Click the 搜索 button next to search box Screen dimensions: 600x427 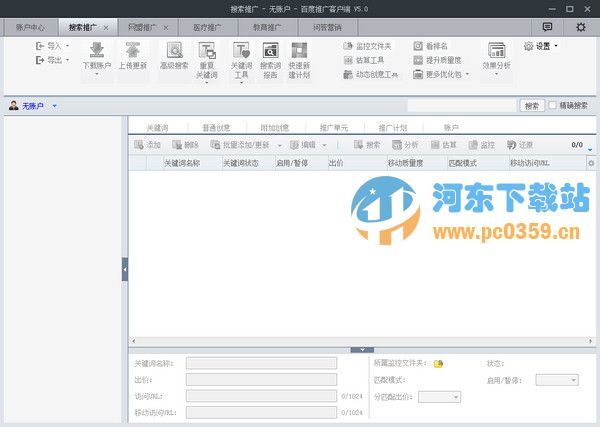click(x=532, y=106)
